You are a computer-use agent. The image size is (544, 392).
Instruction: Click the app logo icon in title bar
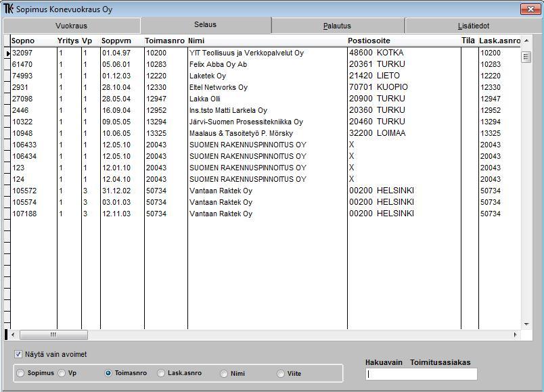pyautogui.click(x=8, y=9)
